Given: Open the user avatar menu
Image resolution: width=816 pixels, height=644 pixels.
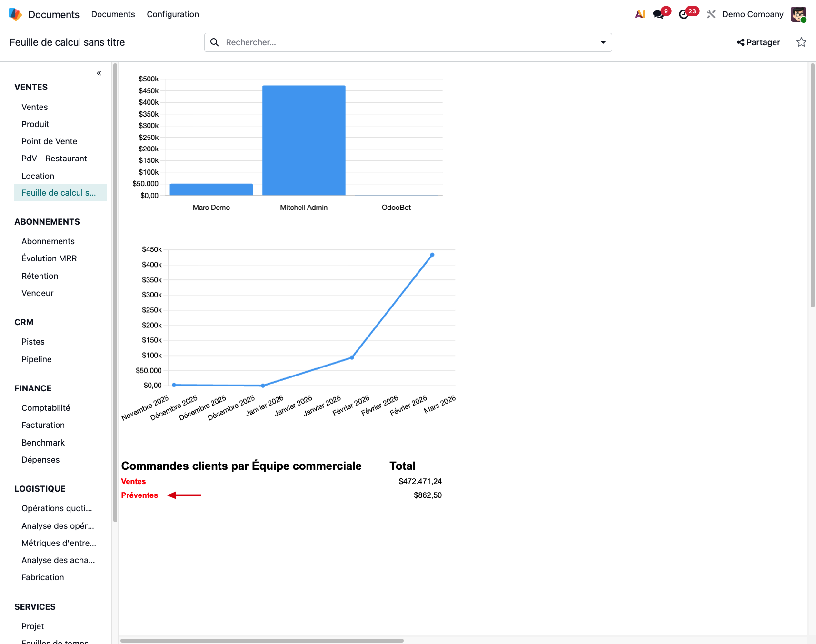Looking at the screenshot, I should pos(798,14).
